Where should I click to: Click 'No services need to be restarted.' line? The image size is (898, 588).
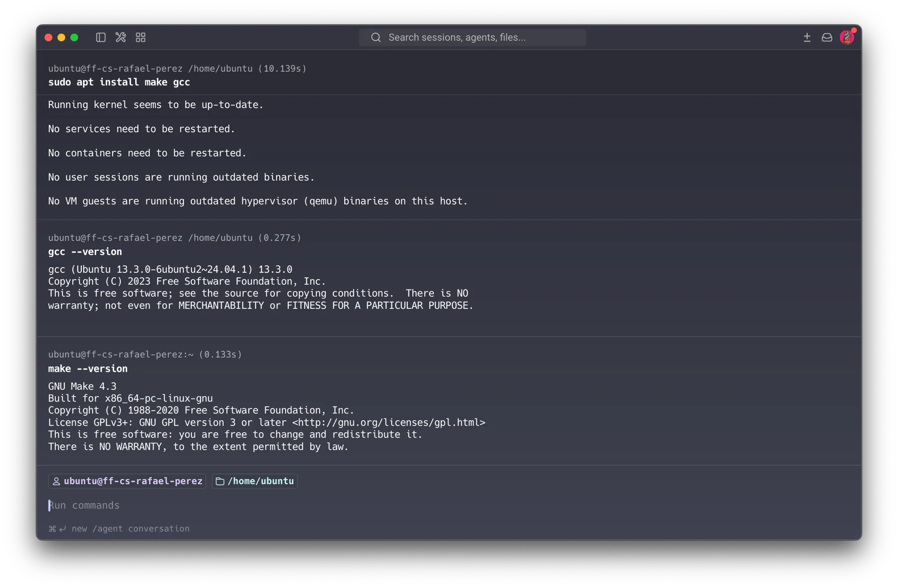[141, 129]
